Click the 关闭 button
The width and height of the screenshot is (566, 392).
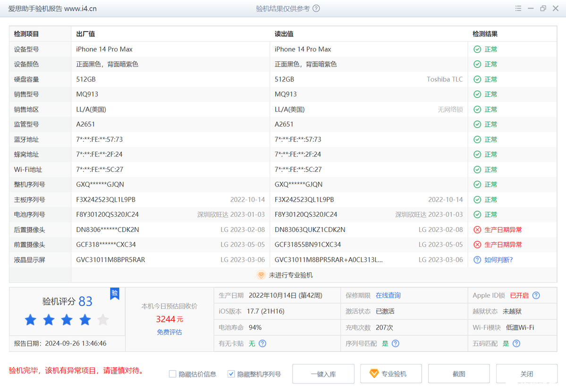pos(527,374)
